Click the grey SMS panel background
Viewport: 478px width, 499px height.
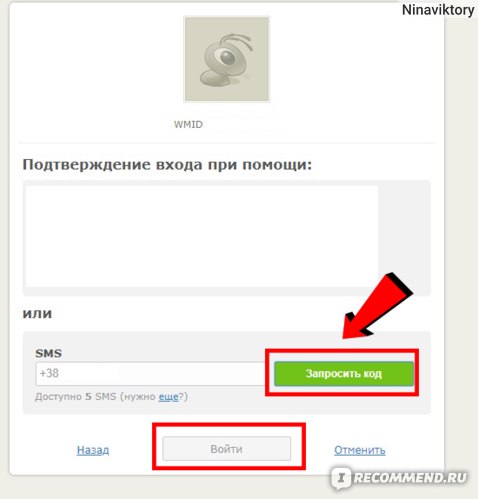[227, 342]
